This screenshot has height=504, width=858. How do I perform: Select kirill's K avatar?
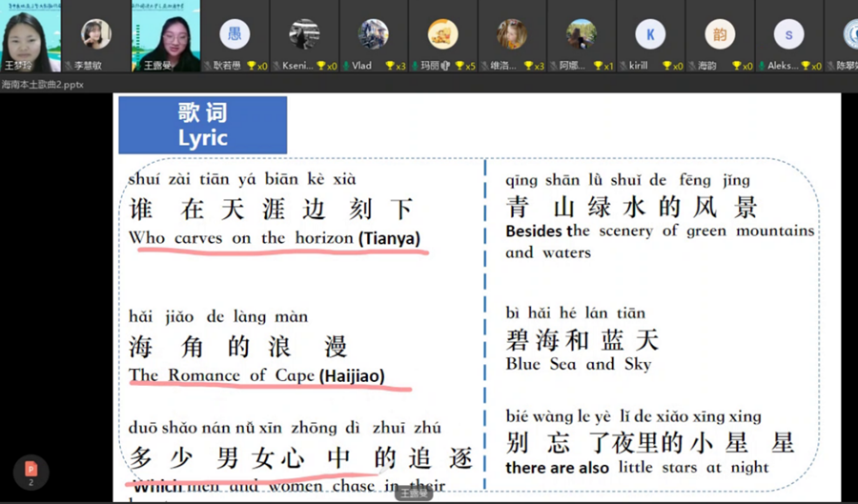point(650,34)
